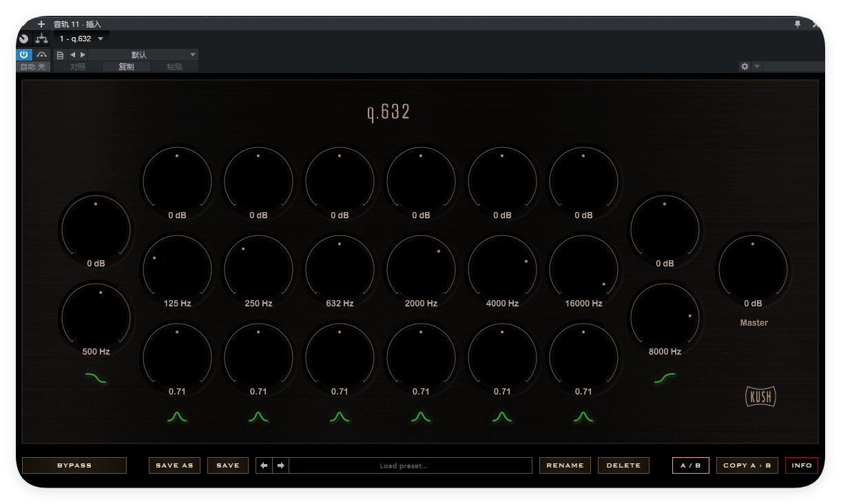The height and width of the screenshot is (504, 841).
Task: Click the 粘贴 paste button
Action: tap(175, 67)
